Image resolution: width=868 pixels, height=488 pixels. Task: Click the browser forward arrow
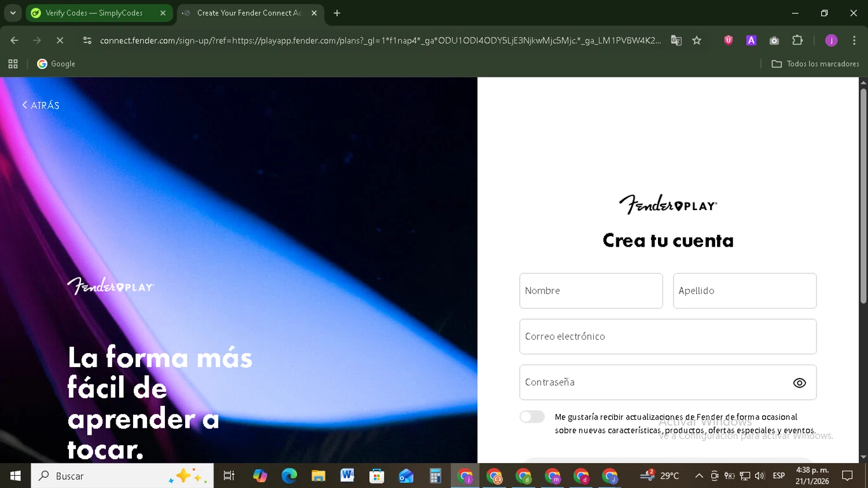[37, 41]
